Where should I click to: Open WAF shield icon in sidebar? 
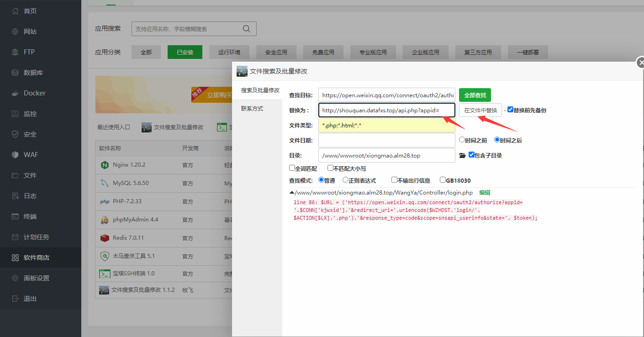pyautogui.click(x=15, y=155)
